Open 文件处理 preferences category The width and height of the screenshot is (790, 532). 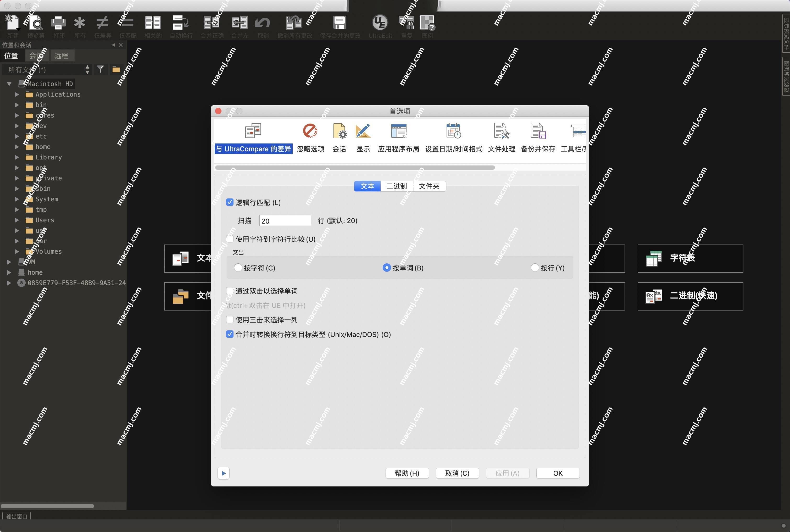point(501,138)
